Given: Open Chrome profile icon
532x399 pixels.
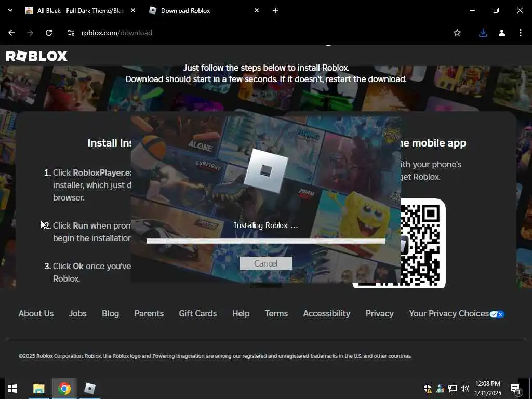Looking at the screenshot, I should coord(502,33).
